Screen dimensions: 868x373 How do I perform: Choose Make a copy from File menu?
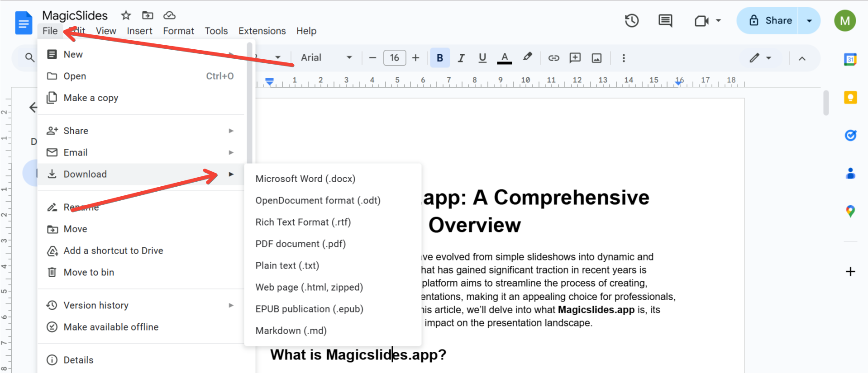pos(91,98)
